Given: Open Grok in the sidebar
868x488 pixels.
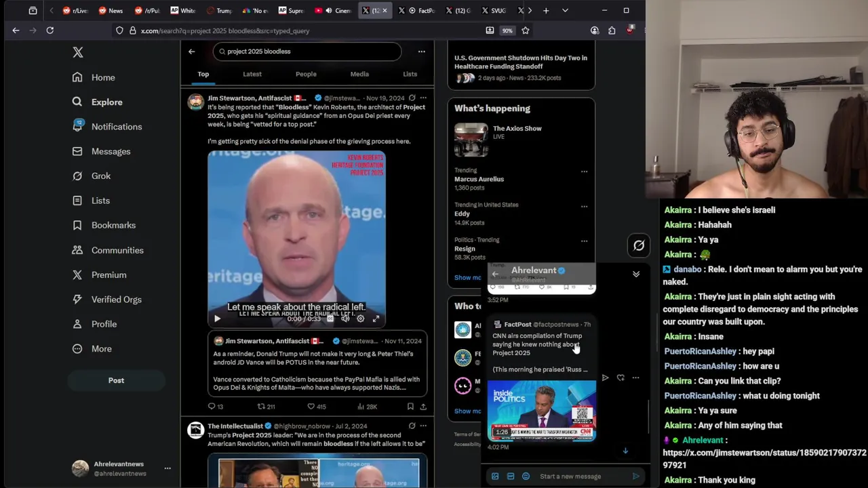Looking at the screenshot, I should tap(92, 176).
